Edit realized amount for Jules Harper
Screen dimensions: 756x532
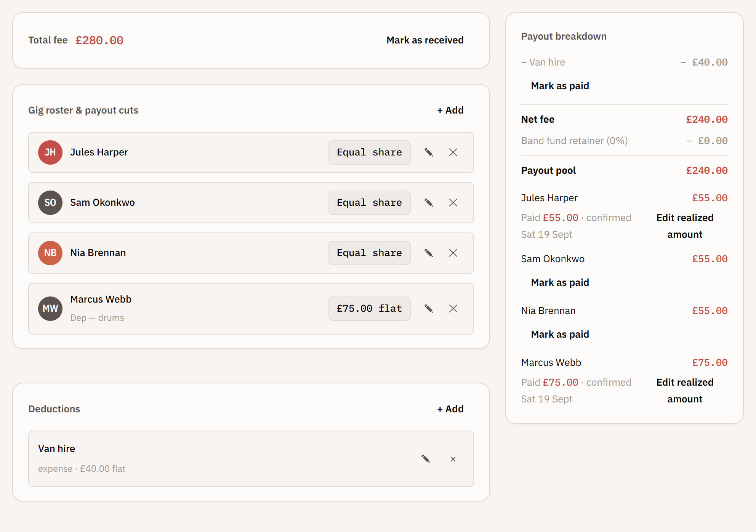(x=685, y=226)
